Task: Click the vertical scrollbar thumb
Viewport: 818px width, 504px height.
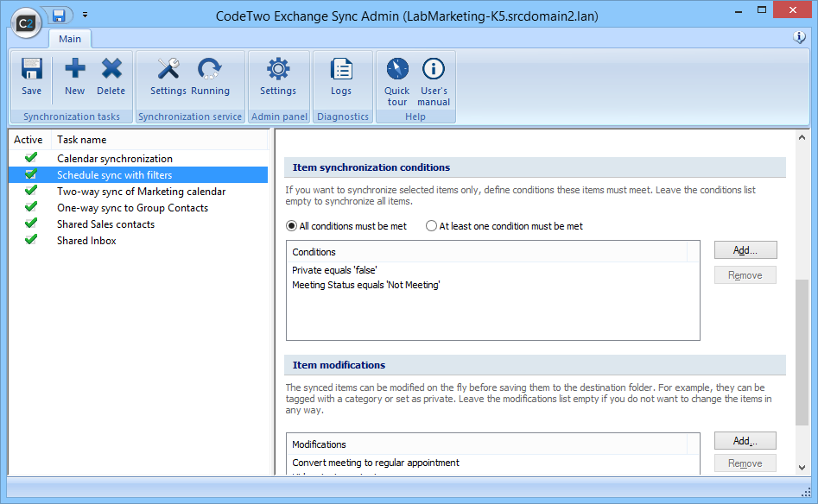Action: 802,352
